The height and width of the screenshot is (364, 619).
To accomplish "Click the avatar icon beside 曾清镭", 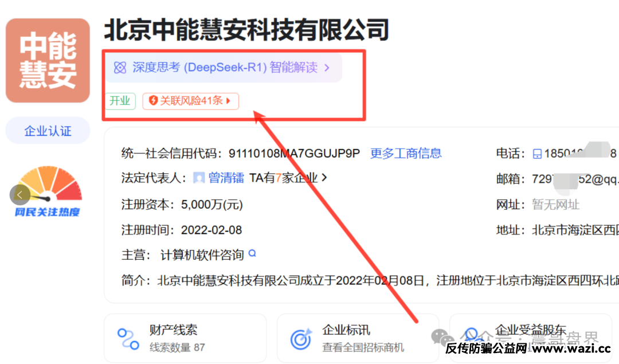I will (x=199, y=178).
